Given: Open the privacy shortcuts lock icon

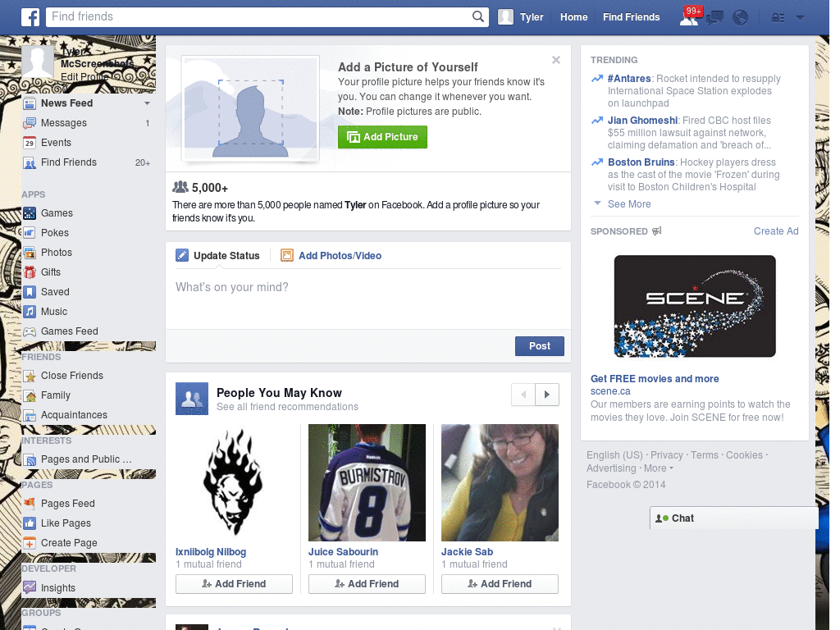Looking at the screenshot, I should (778, 18).
